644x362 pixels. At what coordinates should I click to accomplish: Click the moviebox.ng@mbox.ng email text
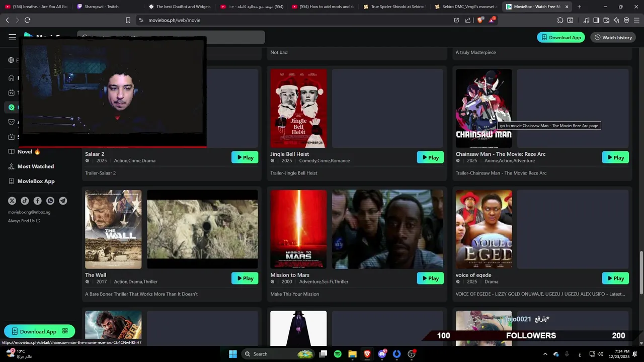29,212
